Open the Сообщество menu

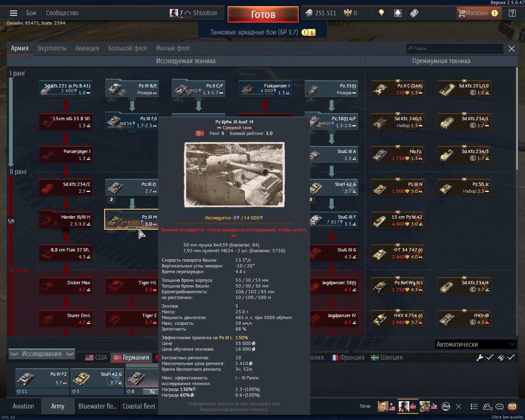[62, 13]
